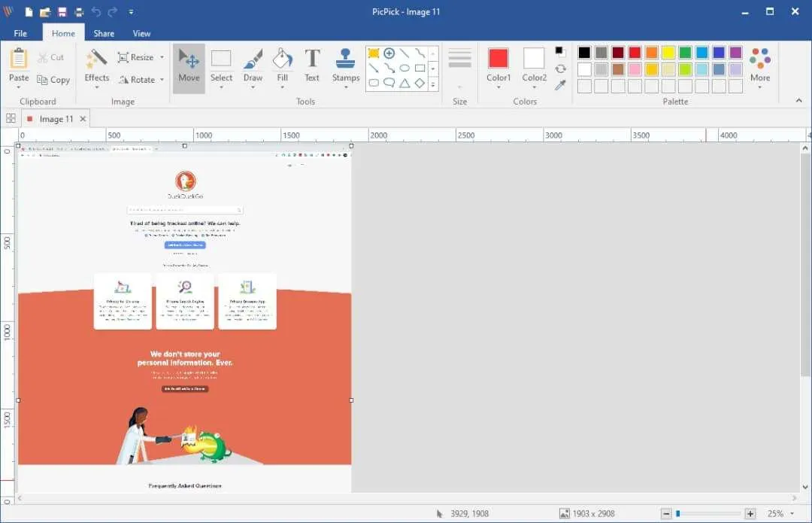Expand the Resize dropdown arrow
The image size is (812, 523).
click(162, 57)
